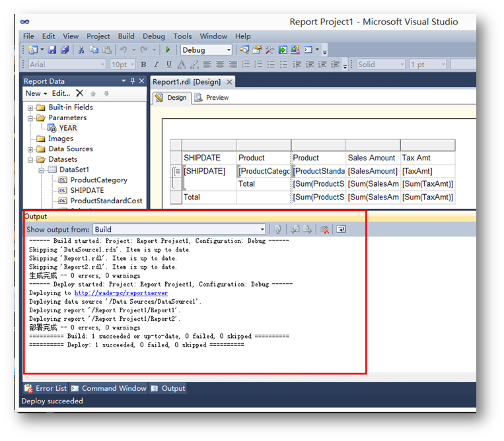The width and height of the screenshot is (504, 441).
Task: Open the Project menu
Action: coord(98,36)
